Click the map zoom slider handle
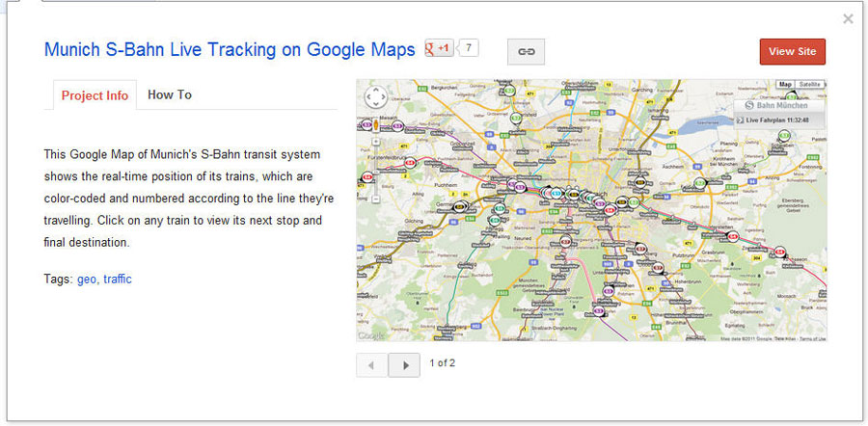The width and height of the screenshot is (868, 426). tap(376, 173)
